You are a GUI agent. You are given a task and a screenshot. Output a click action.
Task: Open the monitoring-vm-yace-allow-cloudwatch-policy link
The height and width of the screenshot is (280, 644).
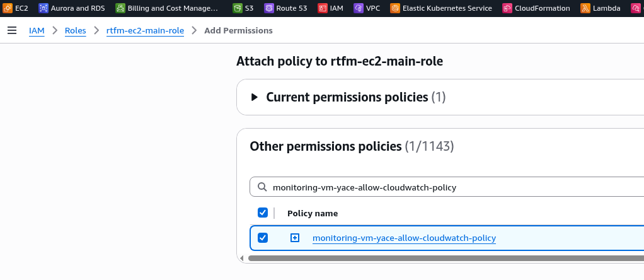click(404, 238)
